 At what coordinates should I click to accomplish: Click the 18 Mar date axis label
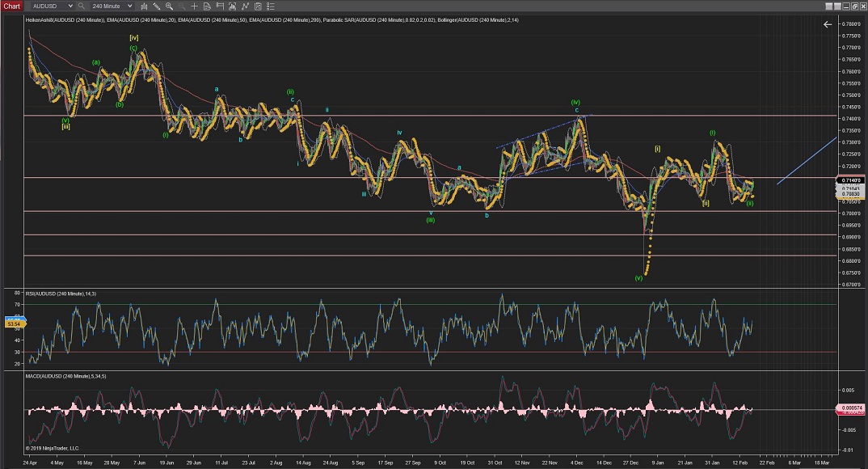point(821,463)
